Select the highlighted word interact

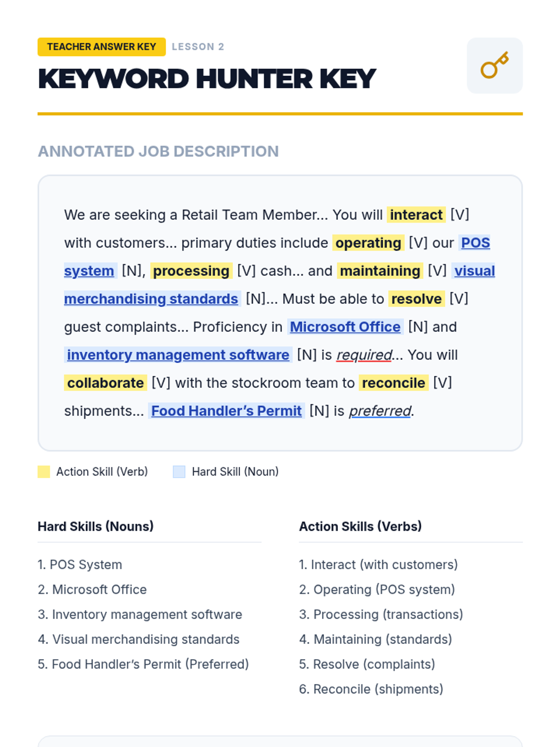[416, 215]
